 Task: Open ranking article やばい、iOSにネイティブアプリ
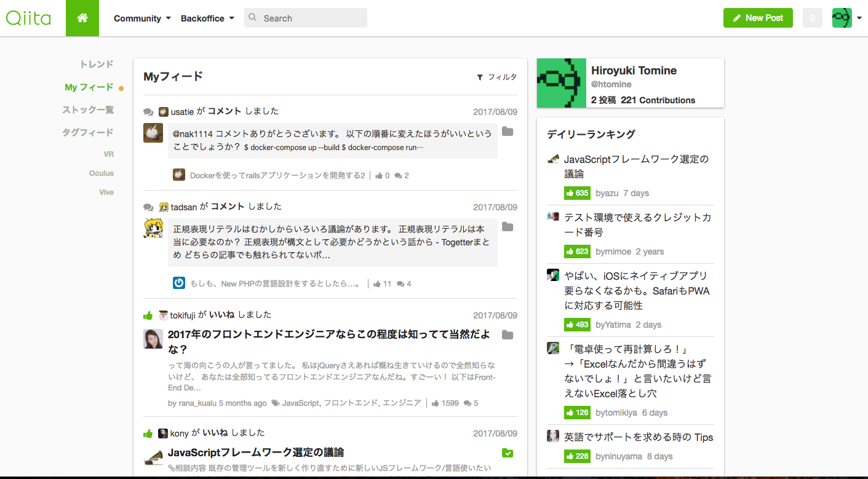point(637,291)
